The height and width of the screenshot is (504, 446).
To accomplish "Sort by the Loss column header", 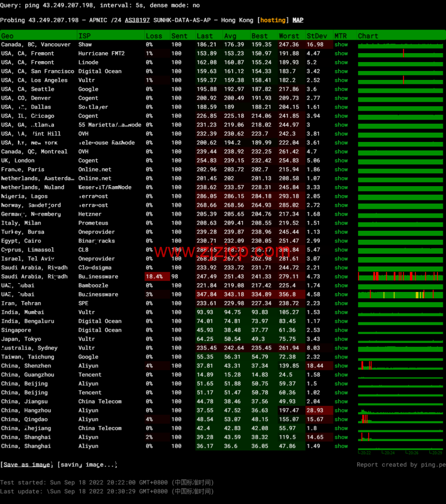I will [x=154, y=36].
